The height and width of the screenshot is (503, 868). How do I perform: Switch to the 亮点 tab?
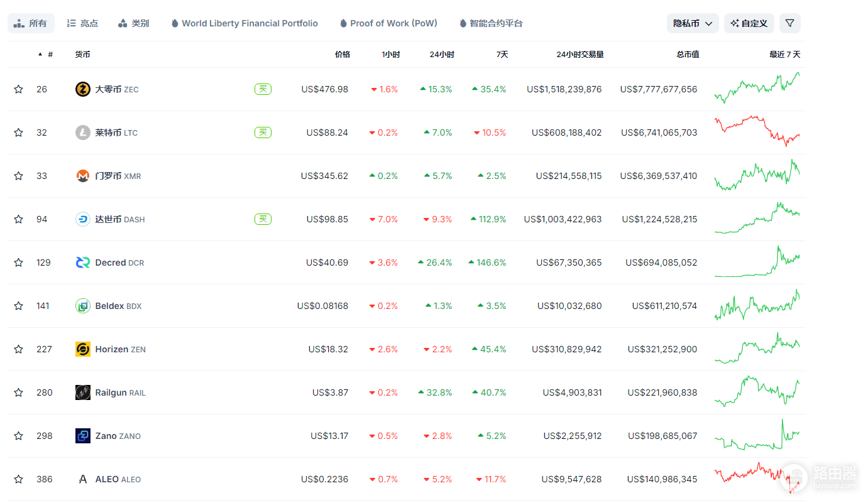tap(82, 23)
